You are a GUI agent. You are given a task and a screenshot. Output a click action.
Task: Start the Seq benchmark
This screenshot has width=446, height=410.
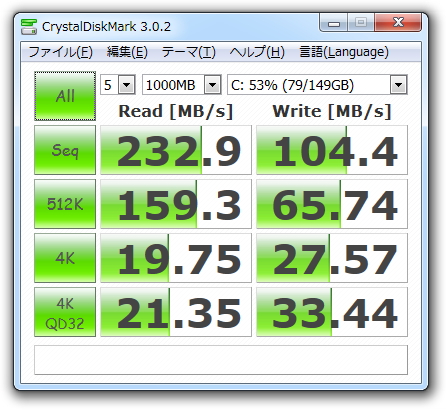(x=65, y=150)
